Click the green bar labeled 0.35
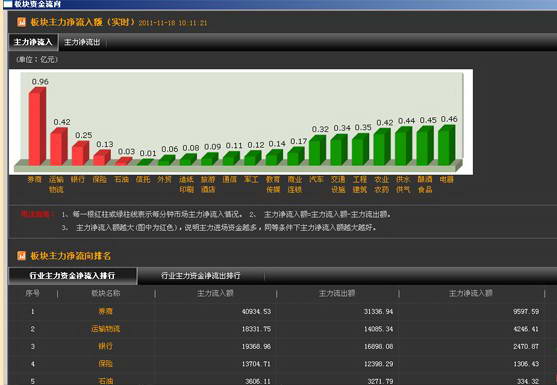Image resolution: width=557 pixels, height=385 pixels. point(361,150)
